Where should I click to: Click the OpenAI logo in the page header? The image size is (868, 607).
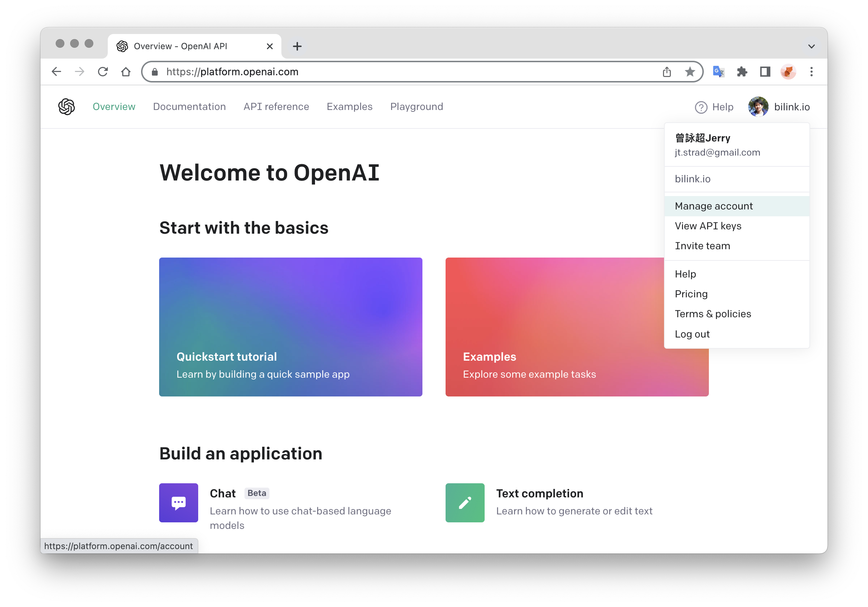click(67, 107)
